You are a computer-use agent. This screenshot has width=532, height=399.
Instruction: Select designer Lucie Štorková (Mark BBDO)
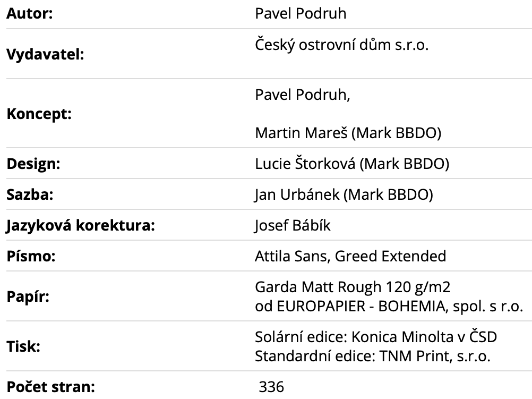(x=352, y=164)
